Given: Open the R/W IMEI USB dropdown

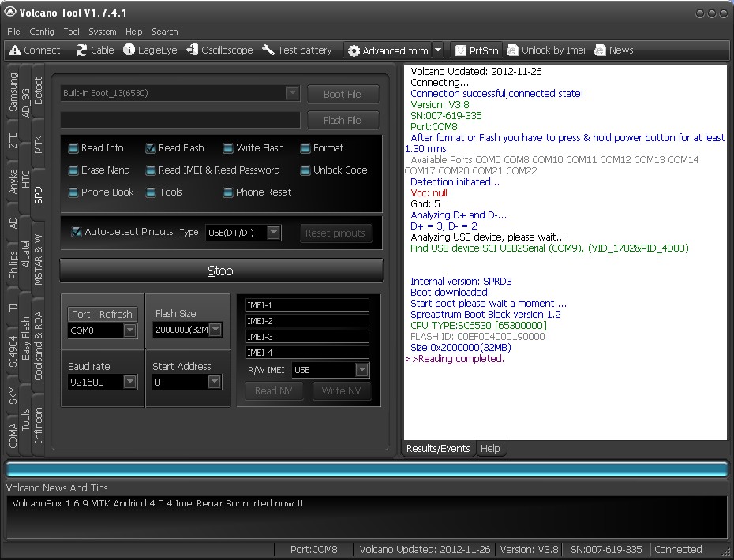Looking at the screenshot, I should click(x=361, y=370).
